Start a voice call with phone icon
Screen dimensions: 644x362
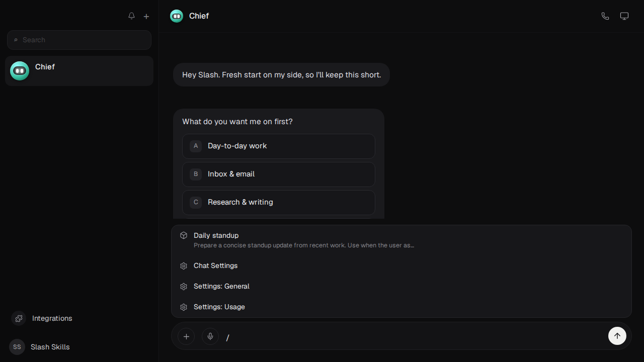coord(605,16)
